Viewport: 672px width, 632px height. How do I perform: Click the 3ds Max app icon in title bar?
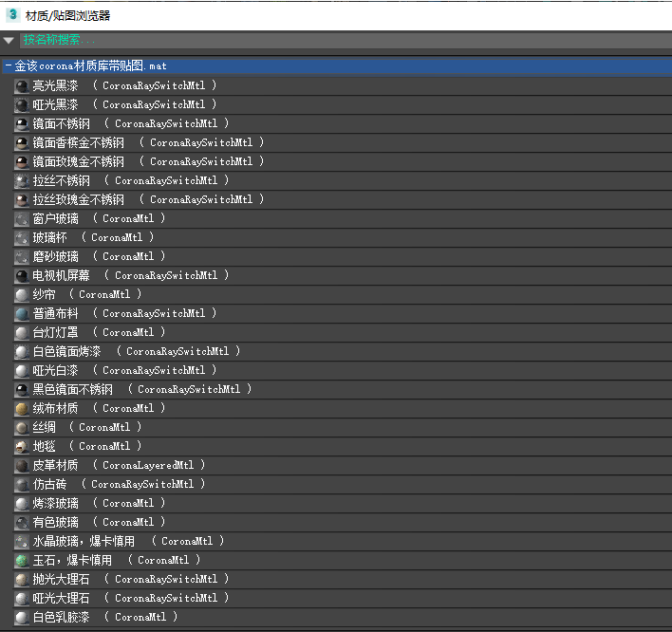pos(12,14)
